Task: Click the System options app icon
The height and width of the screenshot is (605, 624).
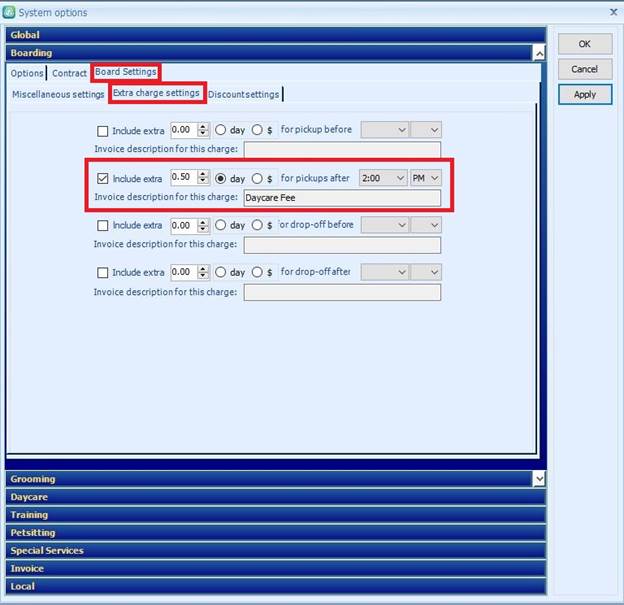Action: point(9,12)
